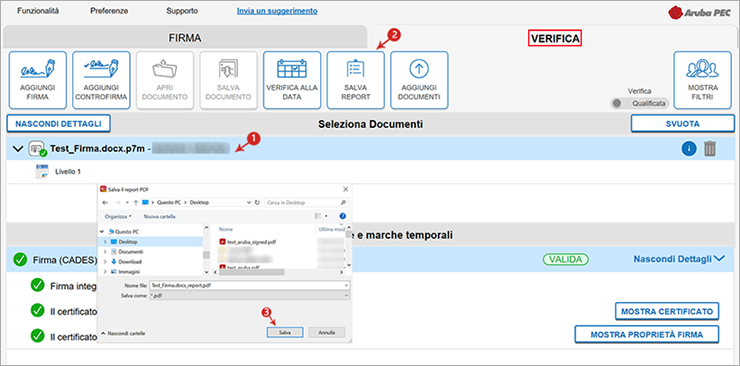Screen dimensions: 740x366
Task: Click the Aggiungi Controfirma tool button
Action: pos(101,80)
